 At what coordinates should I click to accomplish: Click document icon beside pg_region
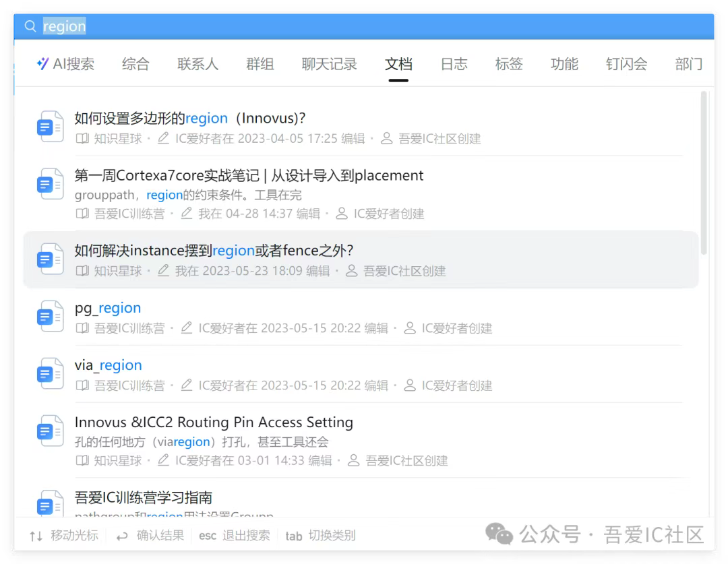50,316
